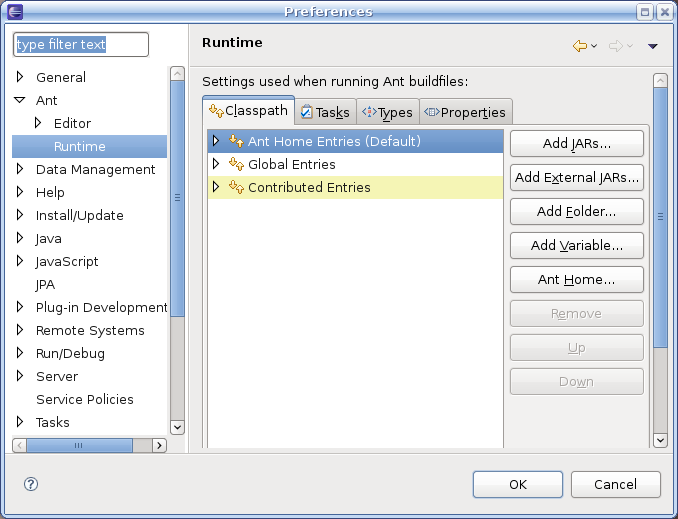Screen dimensions: 678x519
Task: Click the Add Variable... button
Action: tap(577, 246)
